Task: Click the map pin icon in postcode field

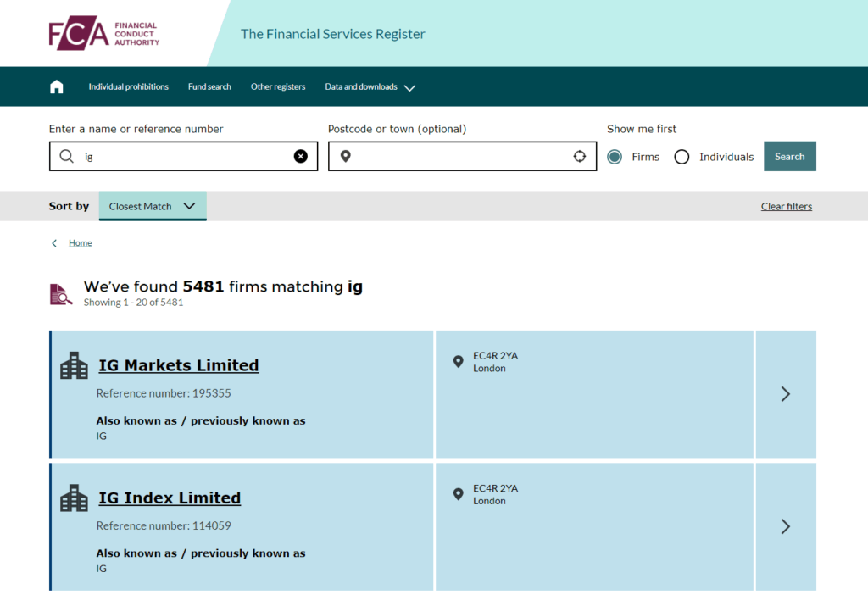Action: pyautogui.click(x=346, y=157)
